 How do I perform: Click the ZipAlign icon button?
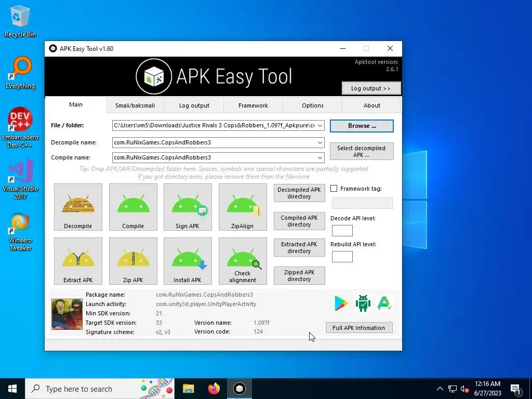click(x=243, y=207)
